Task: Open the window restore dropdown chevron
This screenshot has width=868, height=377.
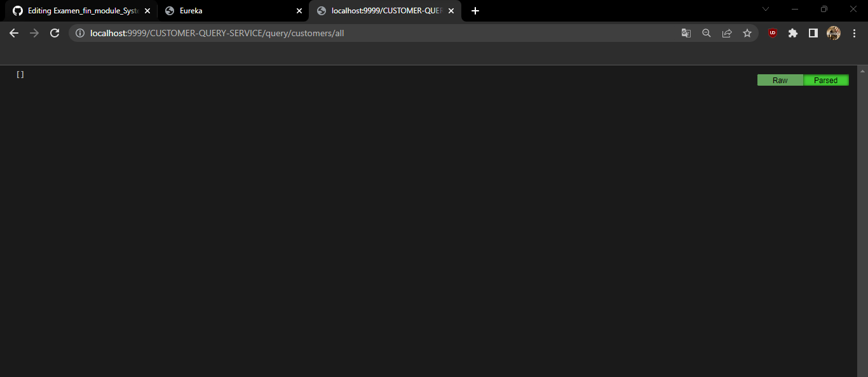Action: tap(765, 9)
